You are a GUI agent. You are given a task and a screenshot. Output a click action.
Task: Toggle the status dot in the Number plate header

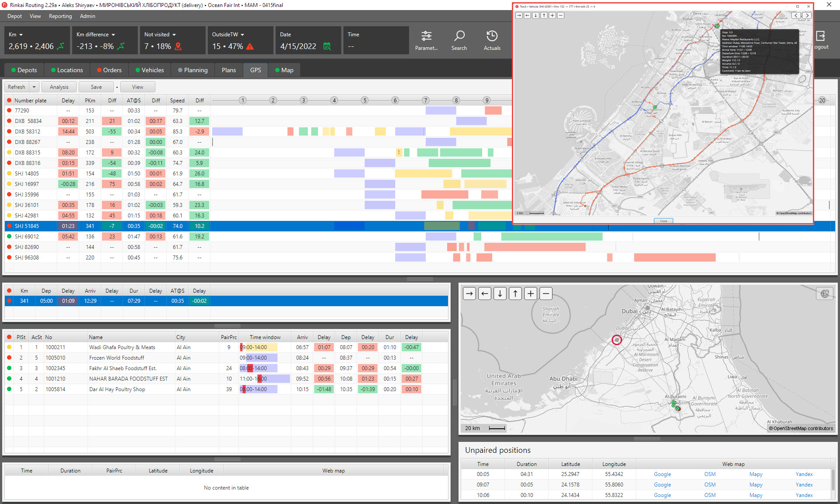point(9,100)
